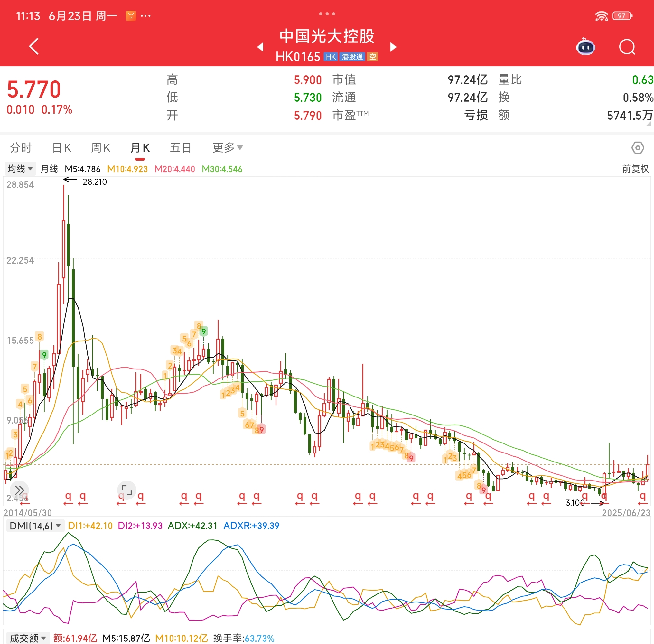654x644 pixels.
Task: Enter fullscreen chart mode icon
Action: (126, 490)
